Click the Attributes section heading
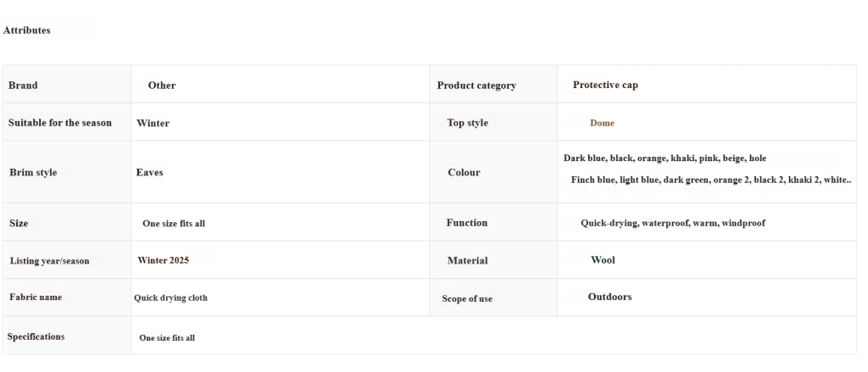Screen dimensions: 868x372 coord(27,31)
